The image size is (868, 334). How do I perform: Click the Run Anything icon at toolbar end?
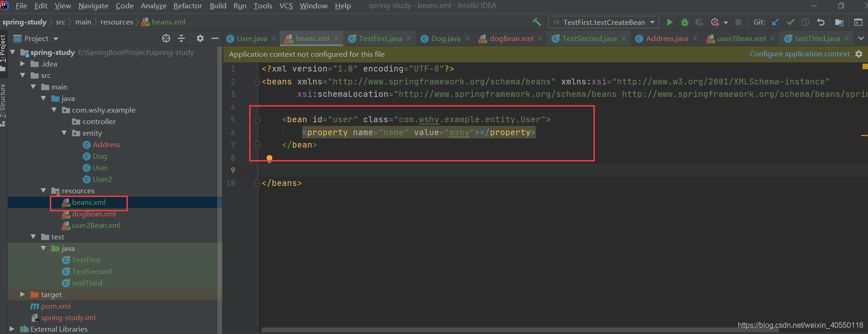pyautogui.click(x=858, y=22)
